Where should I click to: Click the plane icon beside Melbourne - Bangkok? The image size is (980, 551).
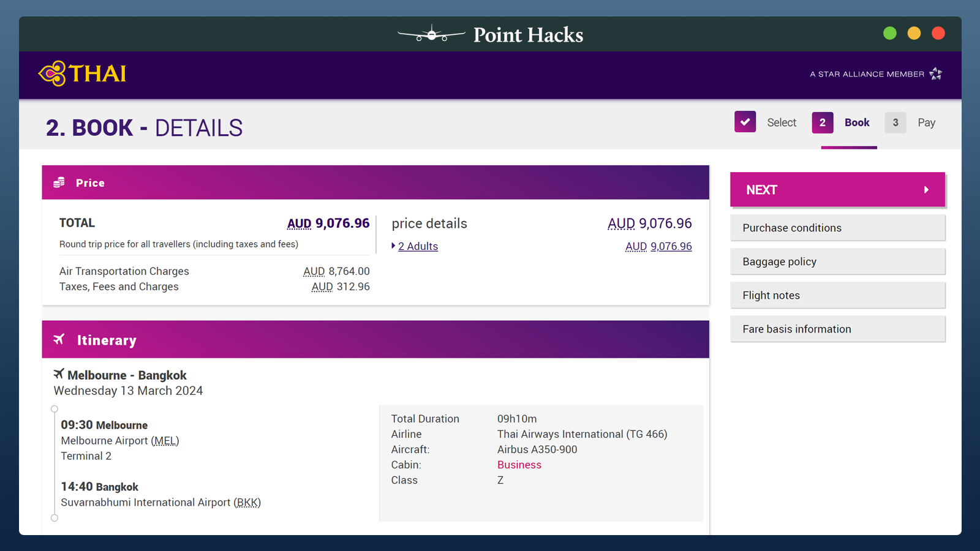click(59, 373)
